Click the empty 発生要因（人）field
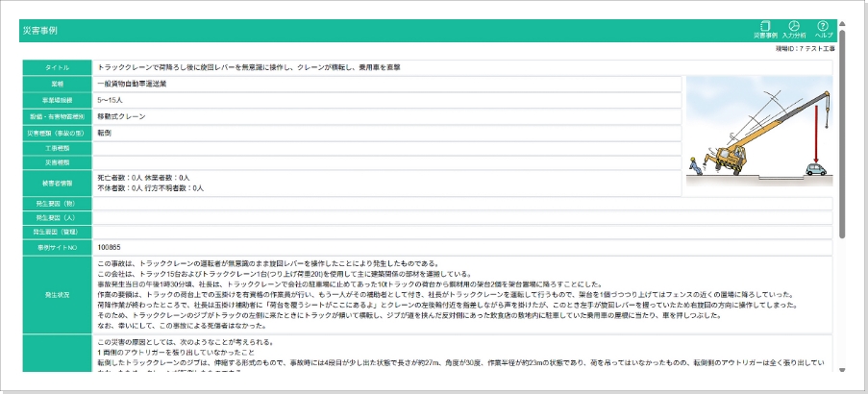This screenshot has height=394, width=868. [x=461, y=217]
